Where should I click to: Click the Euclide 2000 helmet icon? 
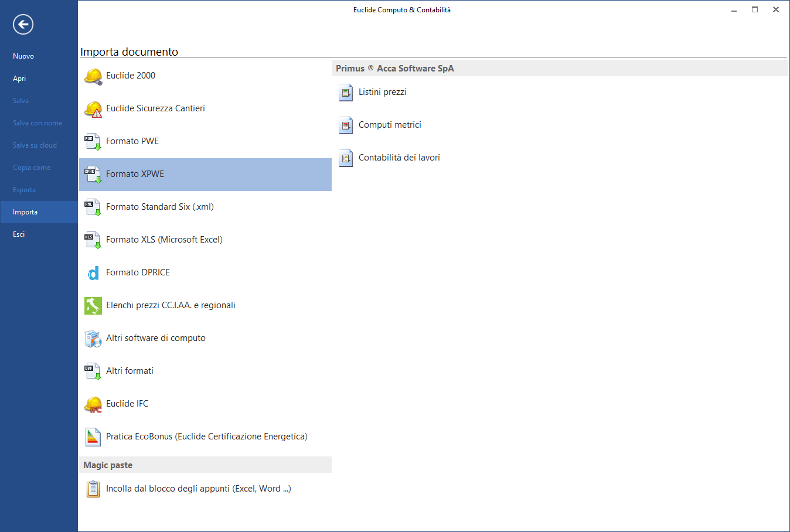[93, 76]
